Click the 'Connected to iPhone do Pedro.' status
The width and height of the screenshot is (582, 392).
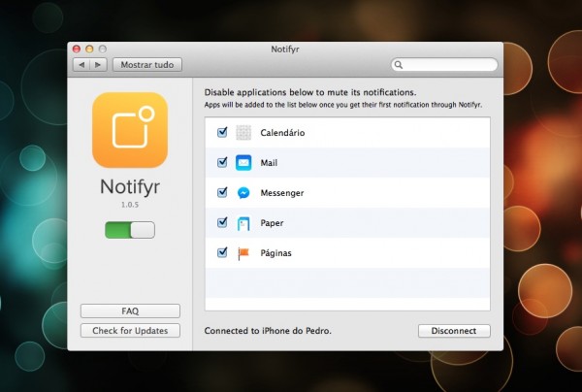(x=268, y=331)
